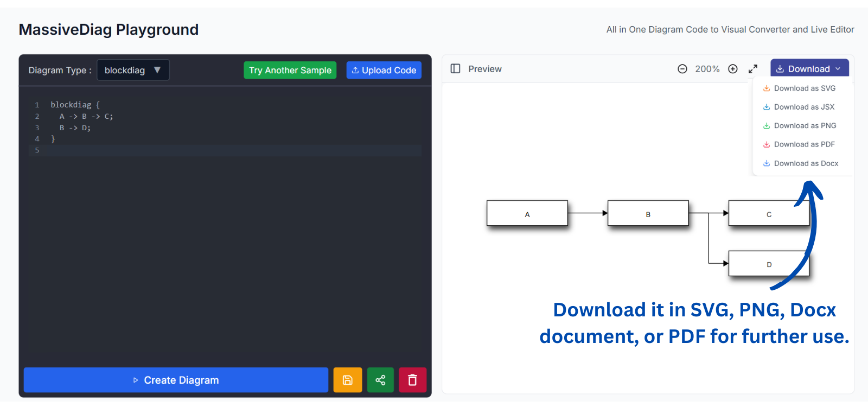The height and width of the screenshot is (407, 868).
Task: Expand preview to fullscreen icon
Action: coord(753,69)
